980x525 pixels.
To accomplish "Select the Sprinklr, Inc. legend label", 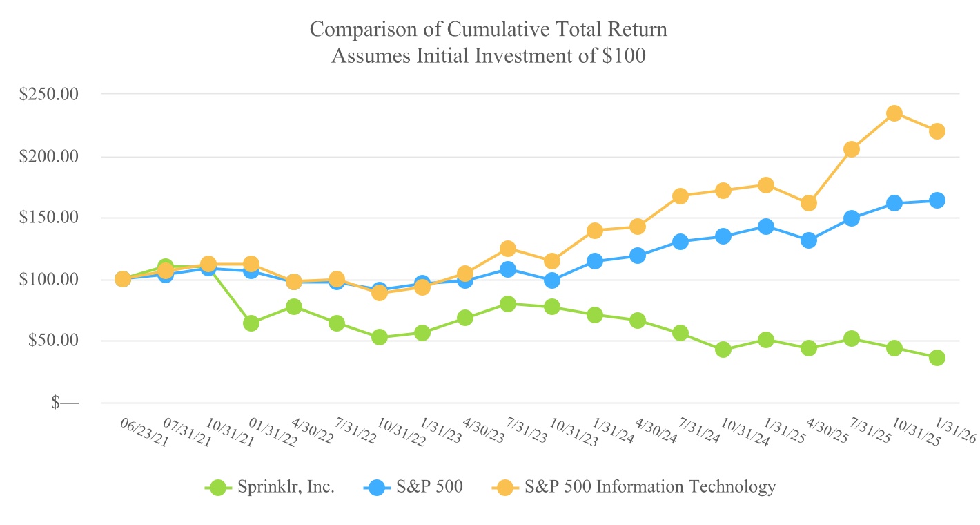I will point(285,487).
